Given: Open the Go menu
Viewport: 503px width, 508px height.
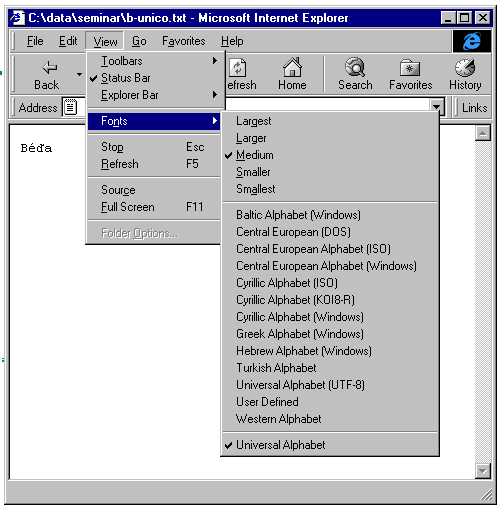Looking at the screenshot, I should pyautogui.click(x=139, y=41).
